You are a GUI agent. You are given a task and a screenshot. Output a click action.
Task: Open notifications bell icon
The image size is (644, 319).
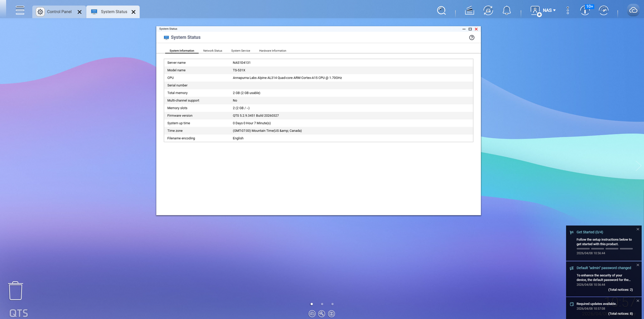[x=506, y=10]
